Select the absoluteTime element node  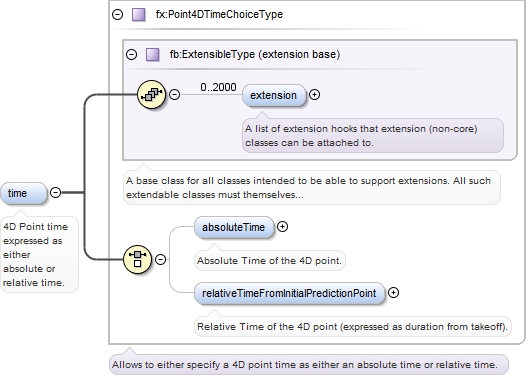(234, 227)
